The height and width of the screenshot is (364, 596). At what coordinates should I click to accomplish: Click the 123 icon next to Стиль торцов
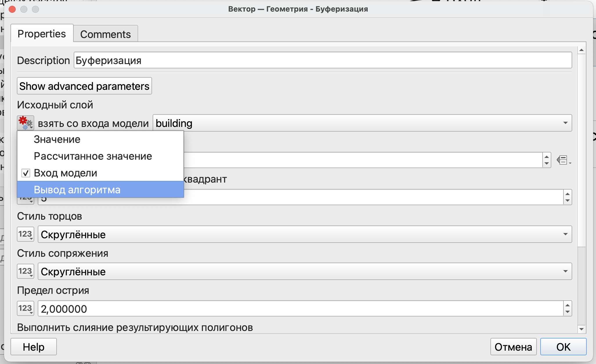coord(26,234)
